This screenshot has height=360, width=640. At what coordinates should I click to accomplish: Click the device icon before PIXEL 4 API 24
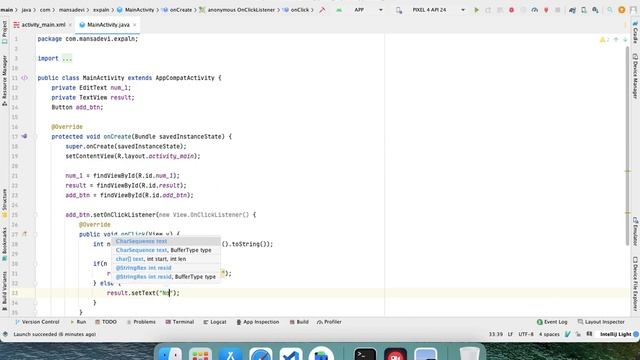[399, 10]
